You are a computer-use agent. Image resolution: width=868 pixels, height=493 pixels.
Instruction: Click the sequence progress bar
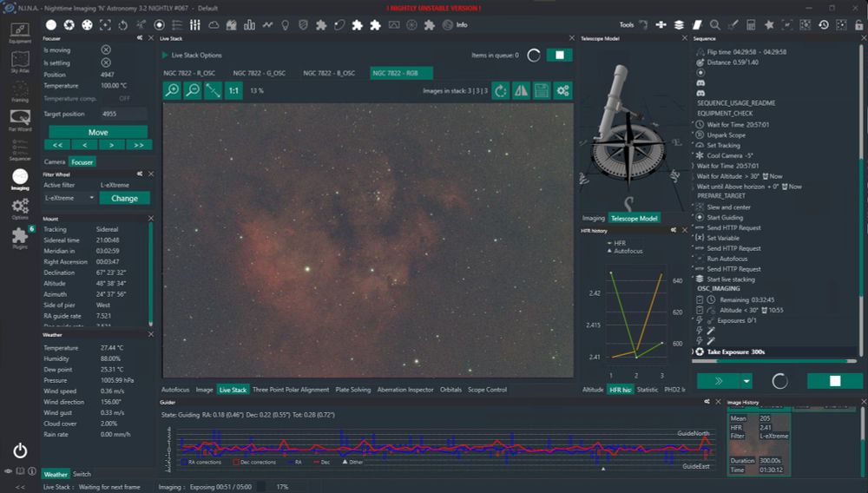click(774, 361)
